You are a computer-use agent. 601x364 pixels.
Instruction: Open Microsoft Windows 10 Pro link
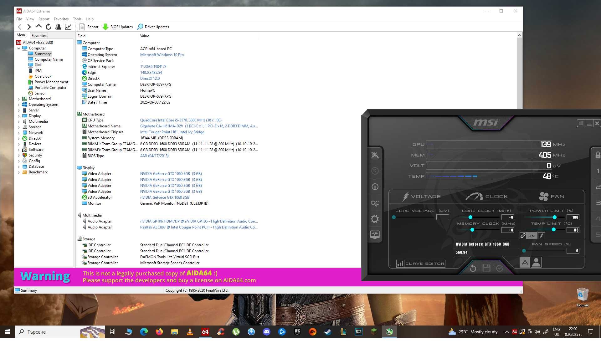click(162, 55)
